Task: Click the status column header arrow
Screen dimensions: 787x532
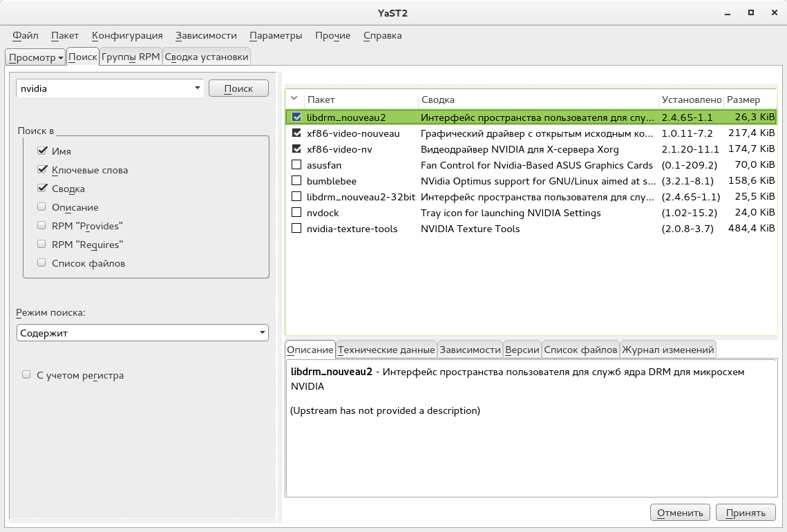Action: click(x=293, y=99)
